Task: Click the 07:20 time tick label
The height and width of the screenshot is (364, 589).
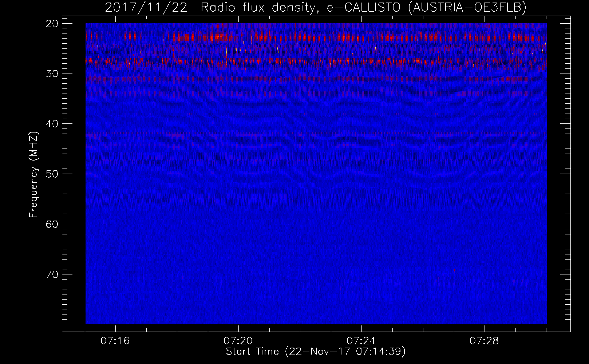Action: pos(238,341)
